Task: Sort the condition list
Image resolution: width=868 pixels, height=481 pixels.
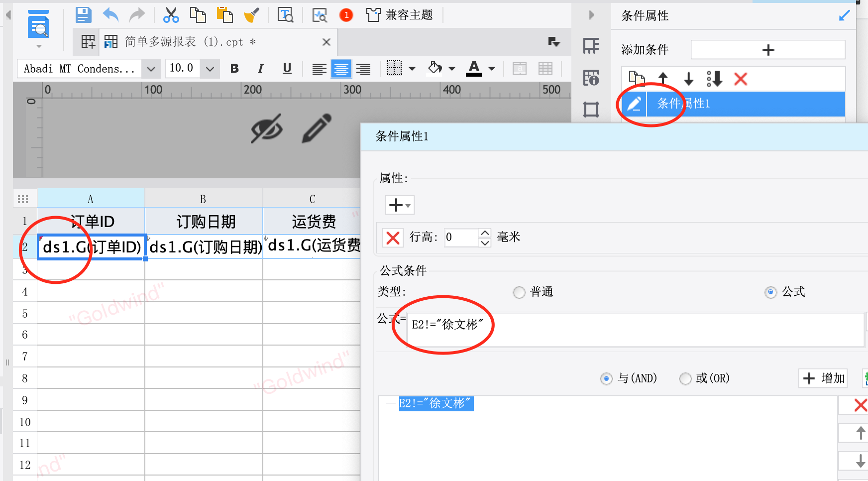Action: coord(714,78)
